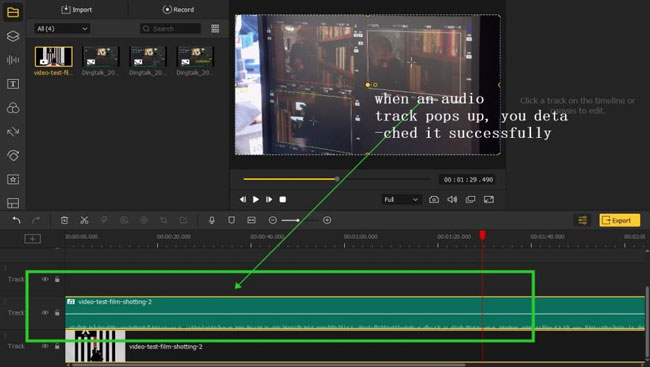Hide the audio track via eye icon
650x367 pixels.
point(45,313)
